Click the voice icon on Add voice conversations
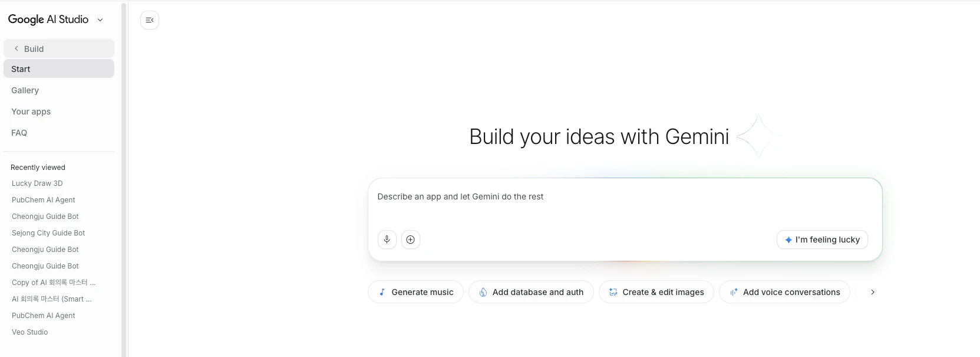 [x=734, y=292]
